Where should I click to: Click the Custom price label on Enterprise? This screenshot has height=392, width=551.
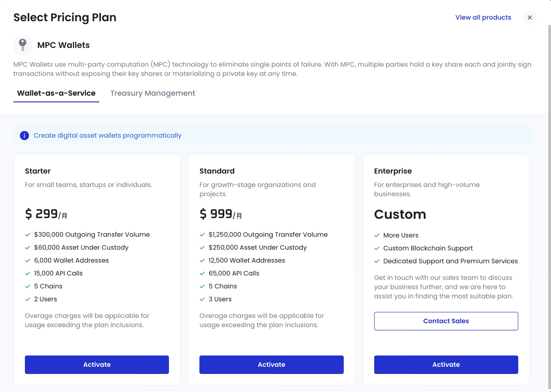400,214
